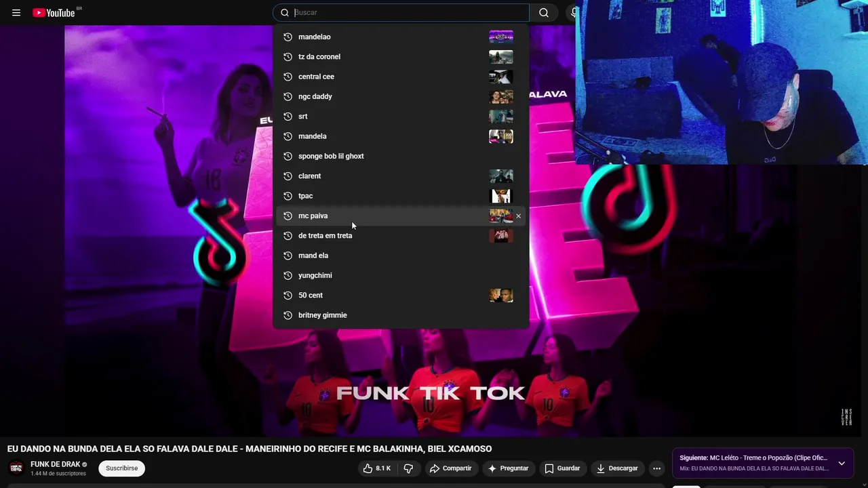Click the video title text
The height and width of the screenshot is (488, 868).
coord(250,449)
